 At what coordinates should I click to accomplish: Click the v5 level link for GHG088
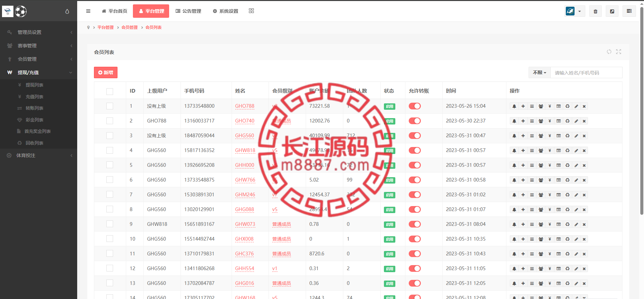tap(275, 209)
